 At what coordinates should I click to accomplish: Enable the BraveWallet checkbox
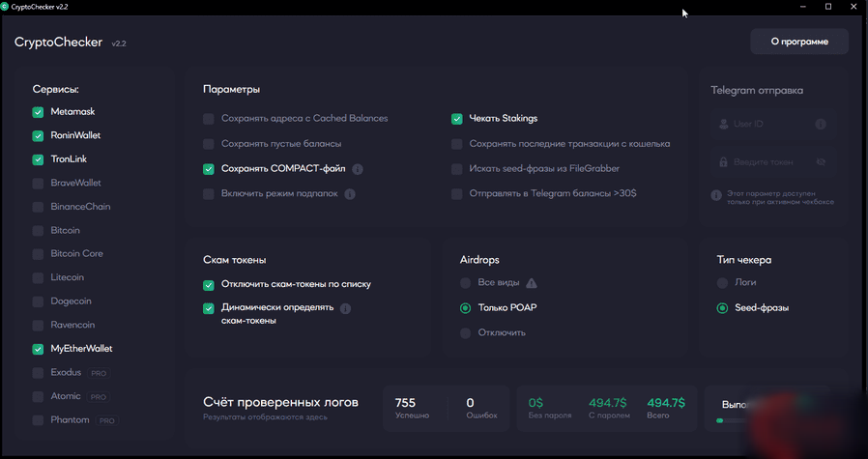(x=38, y=184)
